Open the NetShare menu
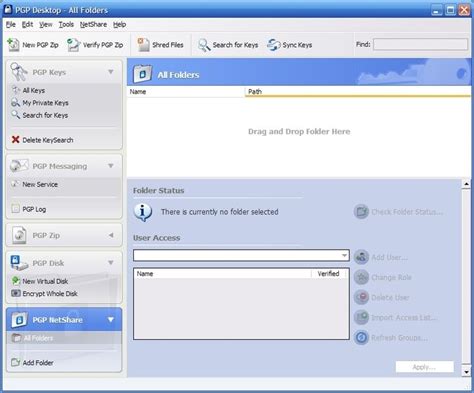The width and height of the screenshot is (474, 393). click(x=93, y=24)
